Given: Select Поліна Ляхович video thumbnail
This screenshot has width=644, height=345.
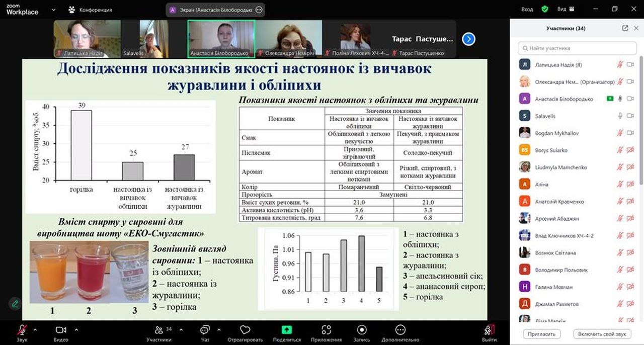Looking at the screenshot, I should tap(356, 39).
